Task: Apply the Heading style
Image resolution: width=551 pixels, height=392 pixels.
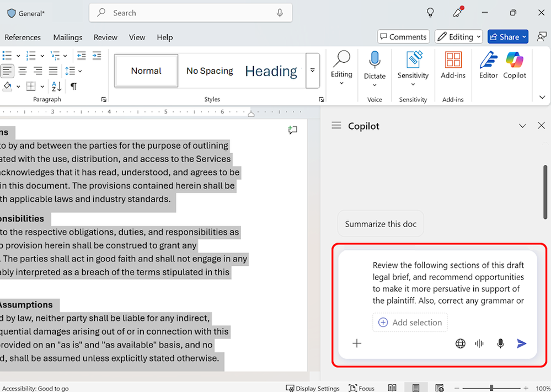Action: [271, 71]
